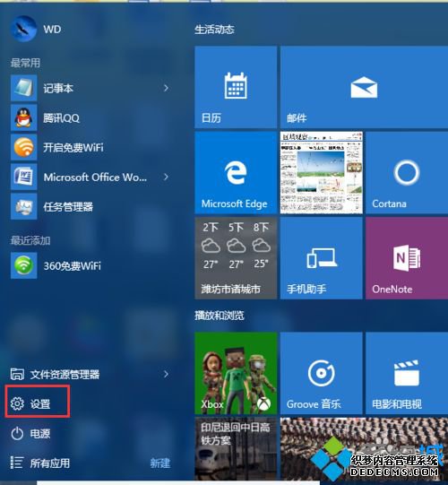
Task: Expand 记事本 jump list arrow
Action: [166, 88]
